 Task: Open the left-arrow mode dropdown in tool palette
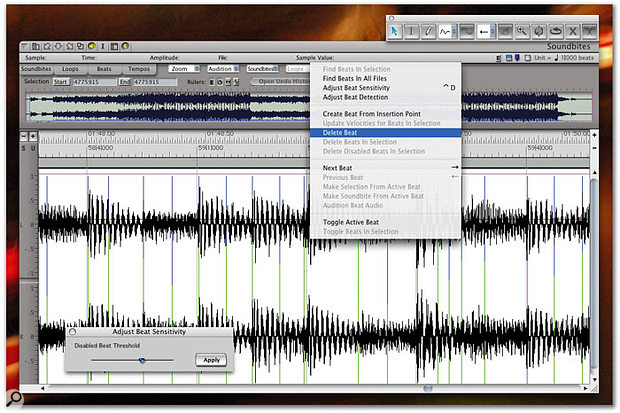point(484,31)
